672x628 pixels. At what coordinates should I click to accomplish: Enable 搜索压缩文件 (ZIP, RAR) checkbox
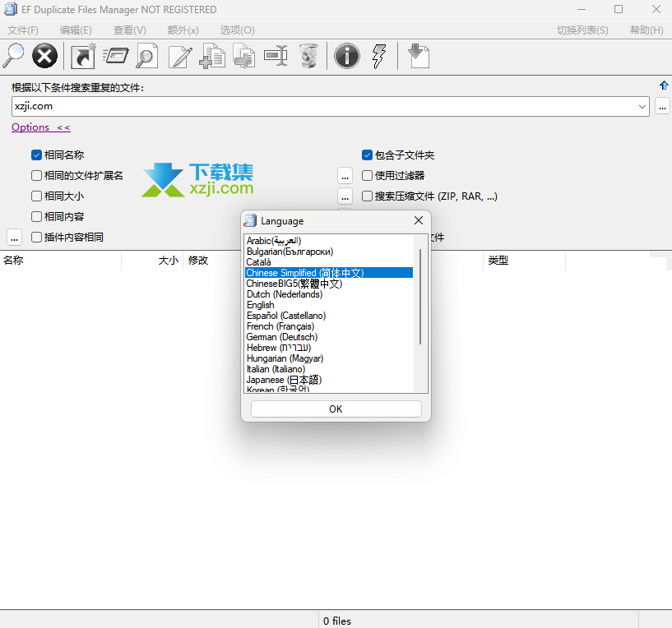[x=367, y=196]
